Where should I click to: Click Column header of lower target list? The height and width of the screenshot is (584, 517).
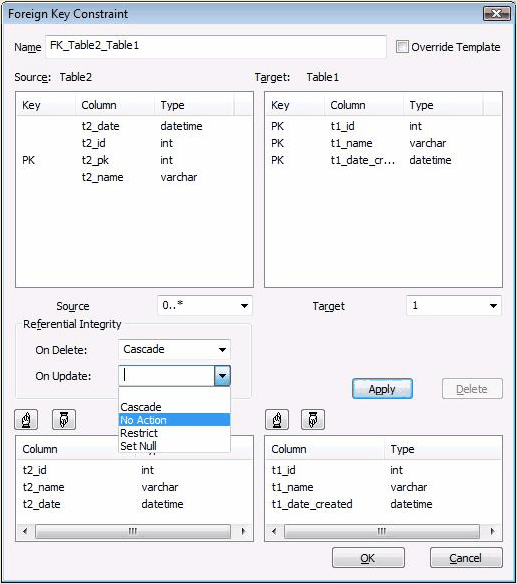click(x=325, y=449)
